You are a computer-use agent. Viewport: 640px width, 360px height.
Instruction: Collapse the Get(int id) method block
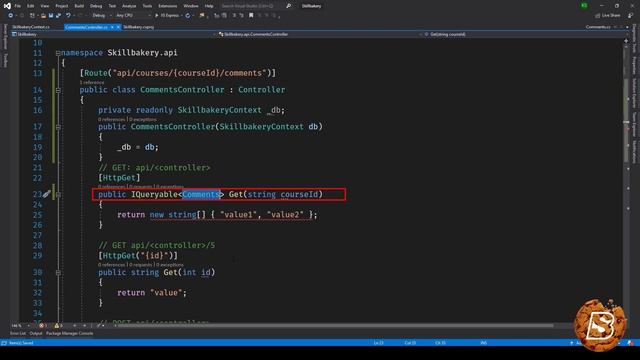tap(58, 272)
